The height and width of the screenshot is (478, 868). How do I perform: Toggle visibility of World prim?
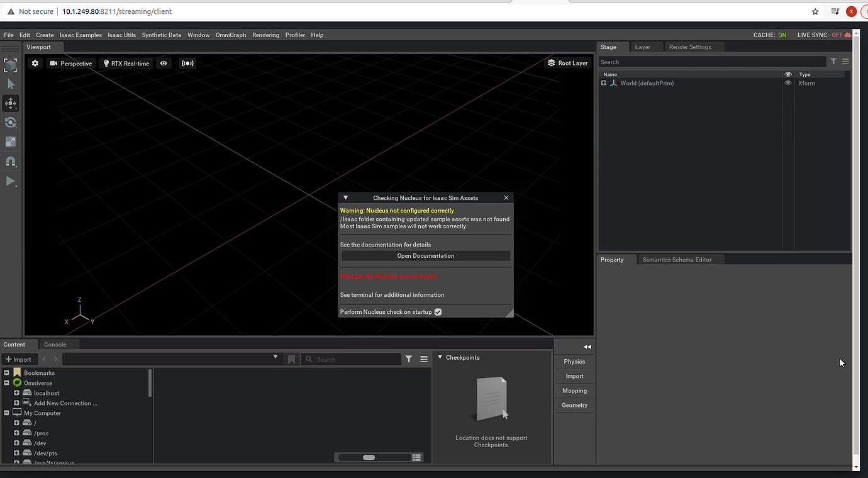(788, 83)
